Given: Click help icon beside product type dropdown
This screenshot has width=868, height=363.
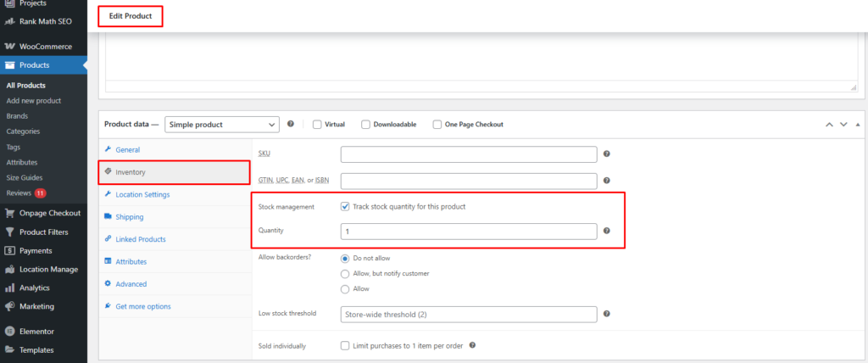Looking at the screenshot, I should click(x=291, y=124).
